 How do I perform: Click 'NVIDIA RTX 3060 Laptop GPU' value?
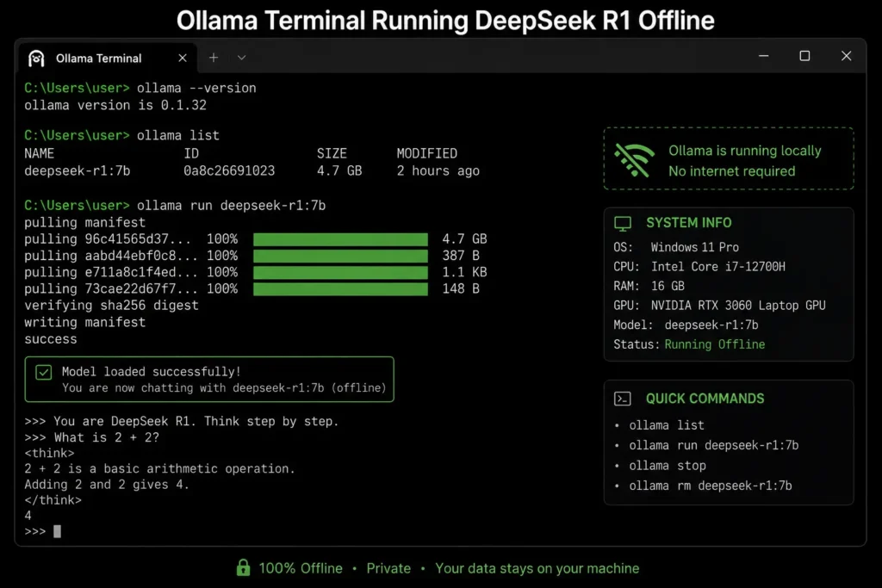(738, 306)
